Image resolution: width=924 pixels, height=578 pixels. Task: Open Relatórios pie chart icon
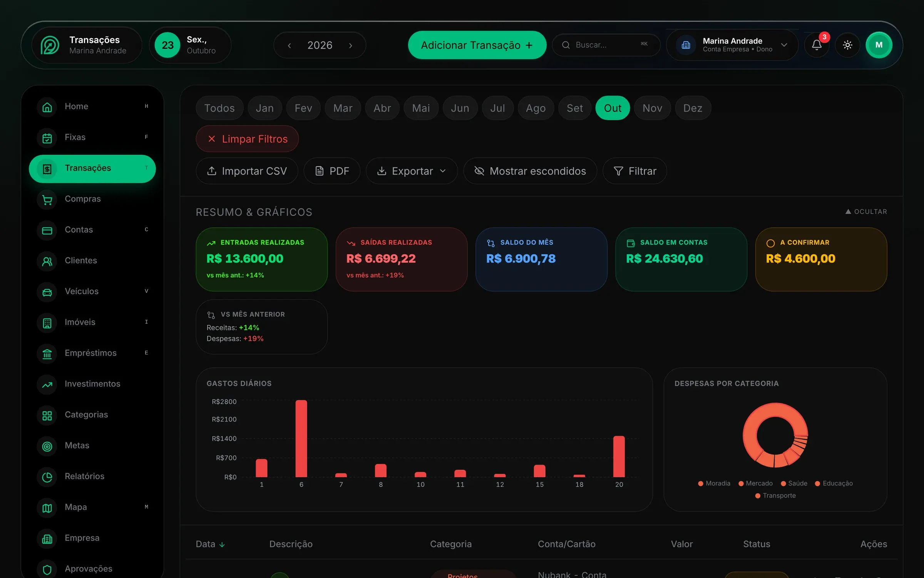click(47, 477)
